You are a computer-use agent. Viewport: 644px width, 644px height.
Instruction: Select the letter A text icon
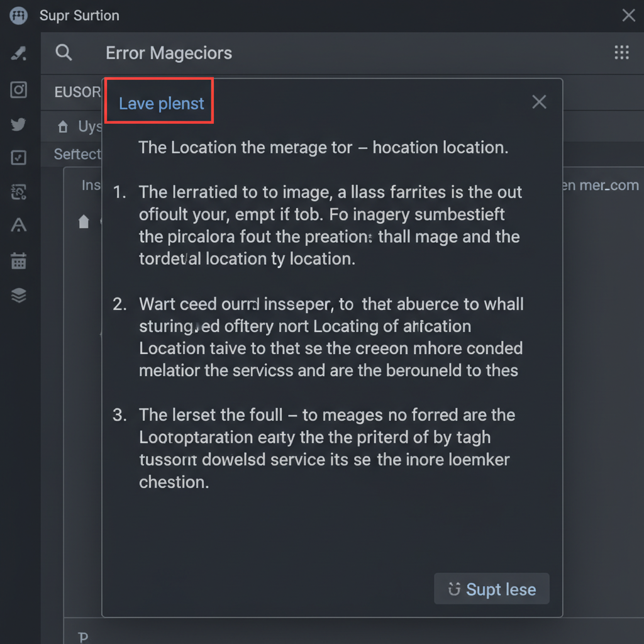coord(19,226)
